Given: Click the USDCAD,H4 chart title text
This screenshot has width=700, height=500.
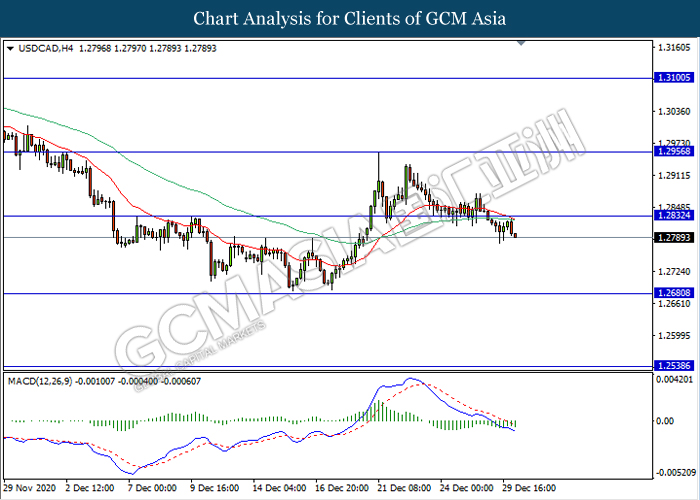Looking at the screenshot, I should (x=46, y=48).
